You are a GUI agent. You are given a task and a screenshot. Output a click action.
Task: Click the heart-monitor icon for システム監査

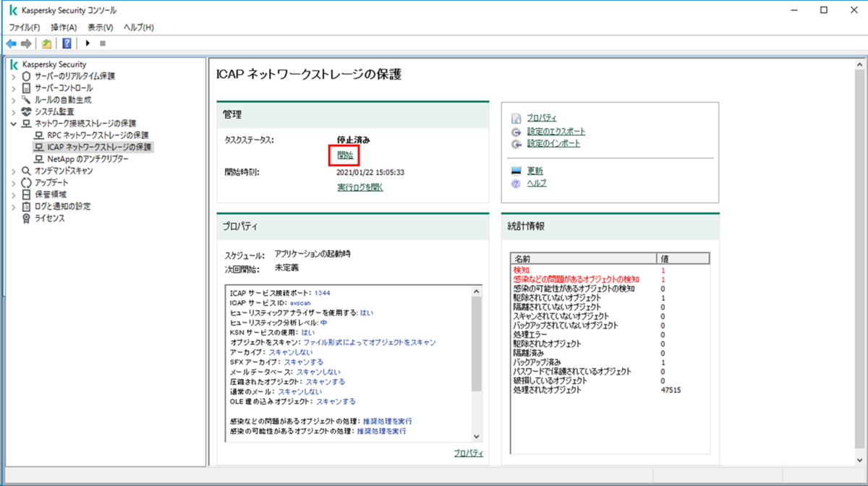point(27,111)
